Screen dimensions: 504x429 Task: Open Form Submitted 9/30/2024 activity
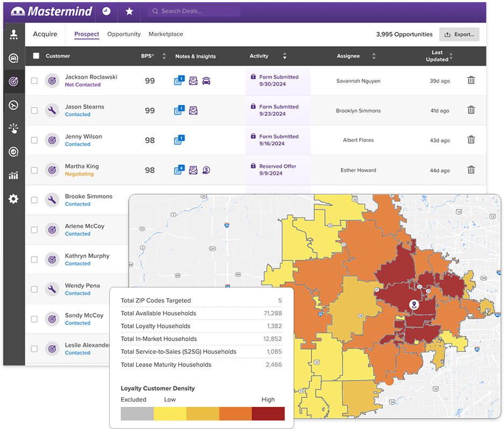[x=279, y=80]
